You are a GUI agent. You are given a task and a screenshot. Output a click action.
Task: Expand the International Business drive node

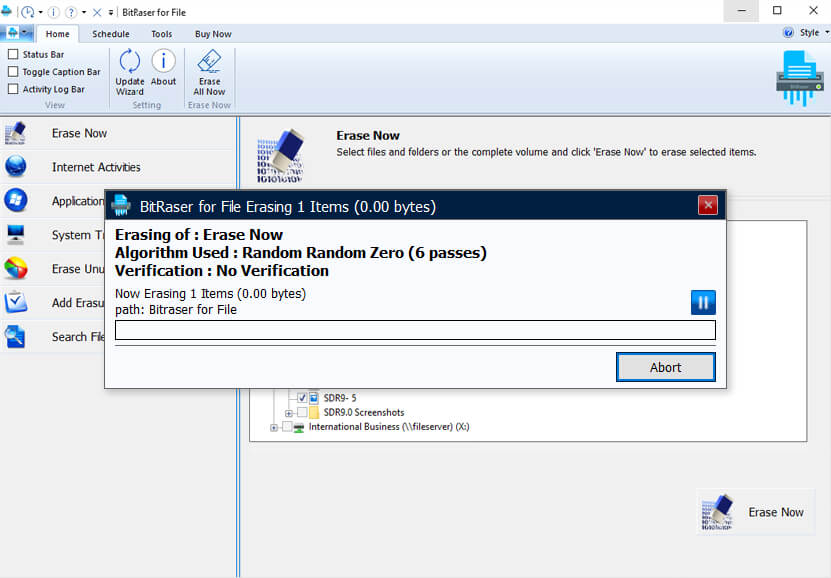(x=273, y=428)
